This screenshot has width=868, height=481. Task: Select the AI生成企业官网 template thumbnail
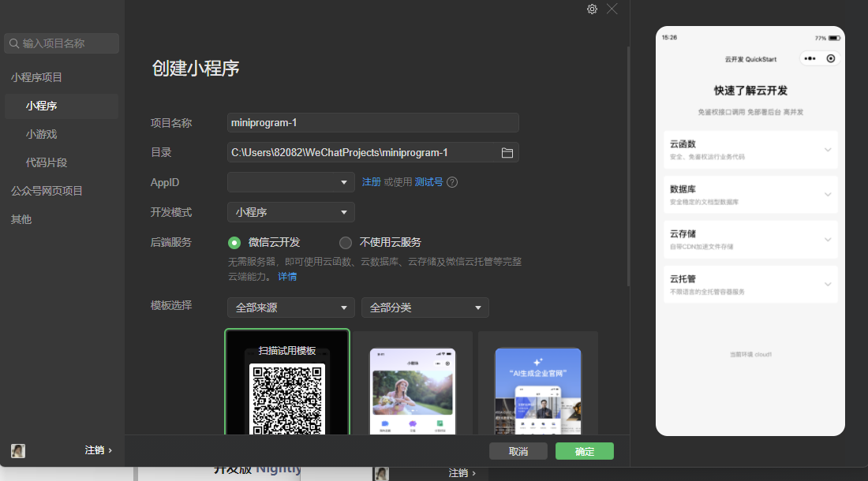tap(538, 383)
